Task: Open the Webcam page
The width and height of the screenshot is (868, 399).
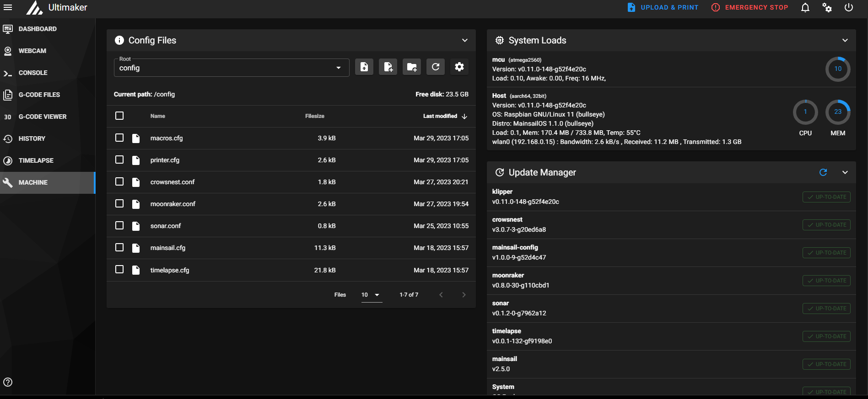Action: tap(48, 51)
